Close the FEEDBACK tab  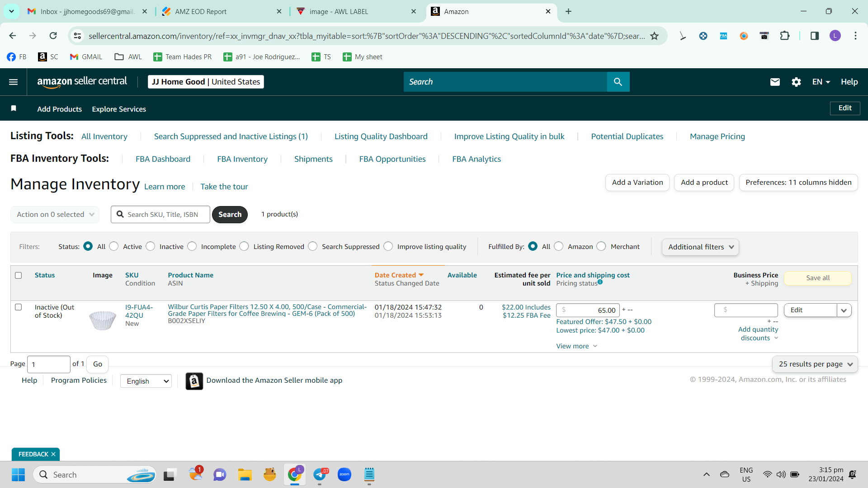coord(53,454)
